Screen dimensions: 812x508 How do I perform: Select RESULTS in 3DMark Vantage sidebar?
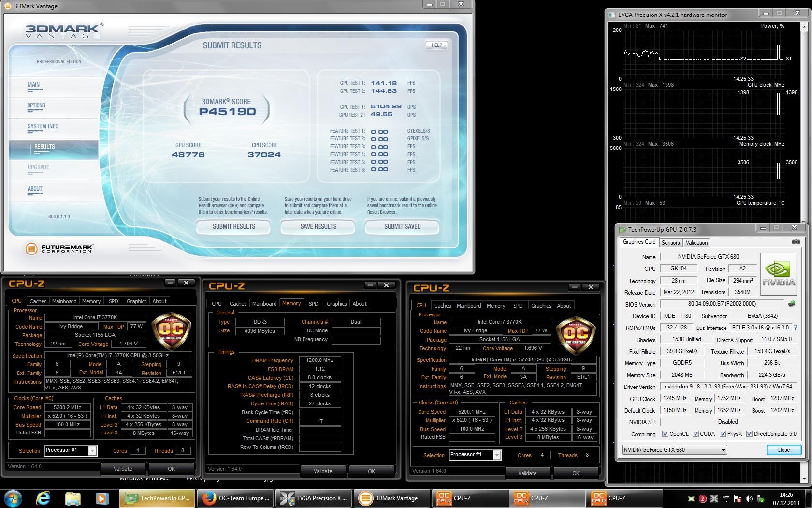(53, 149)
